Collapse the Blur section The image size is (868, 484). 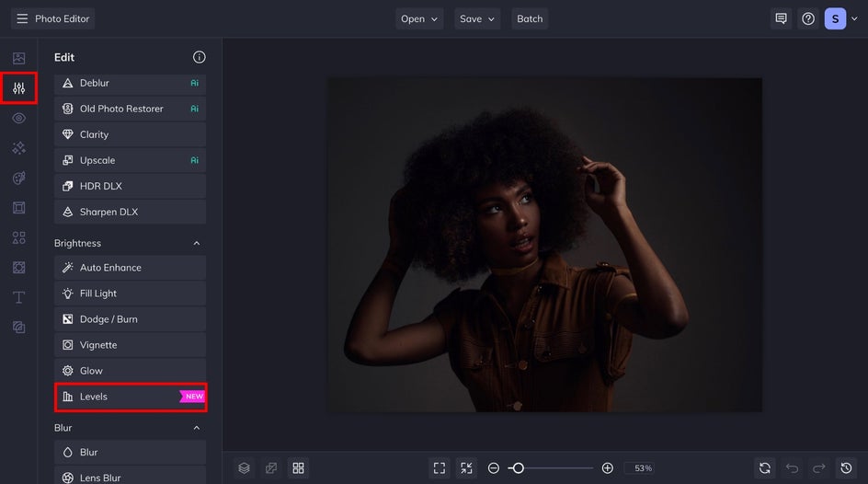pyautogui.click(x=197, y=428)
